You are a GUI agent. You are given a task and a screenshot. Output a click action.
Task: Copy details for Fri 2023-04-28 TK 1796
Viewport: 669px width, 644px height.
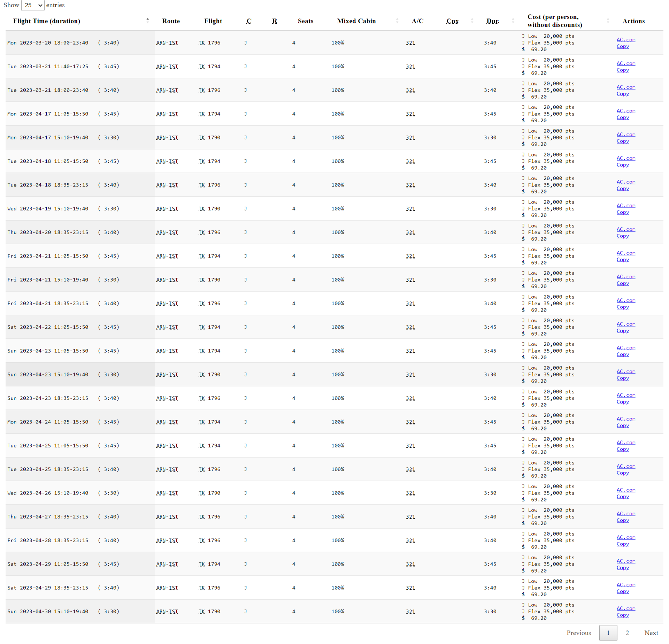click(x=623, y=544)
